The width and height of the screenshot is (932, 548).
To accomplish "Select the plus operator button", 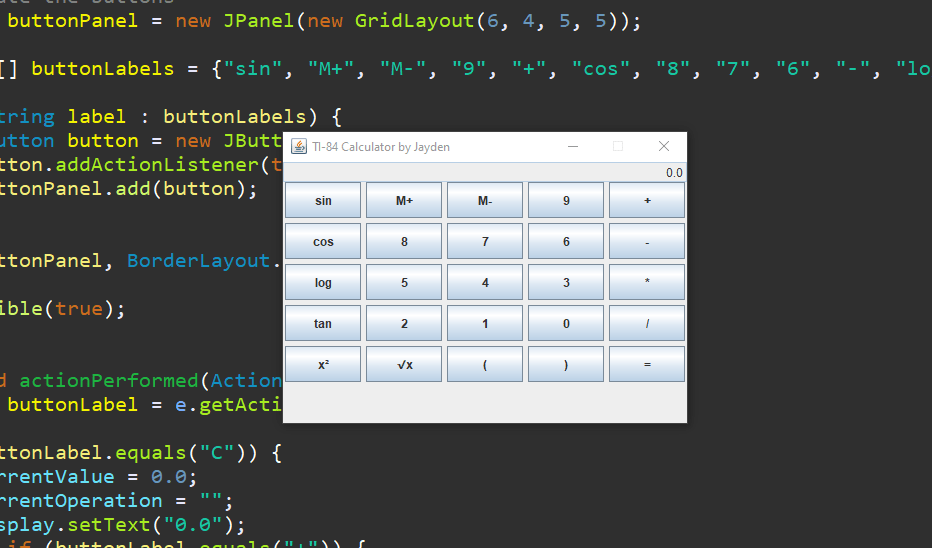I will tap(647, 200).
